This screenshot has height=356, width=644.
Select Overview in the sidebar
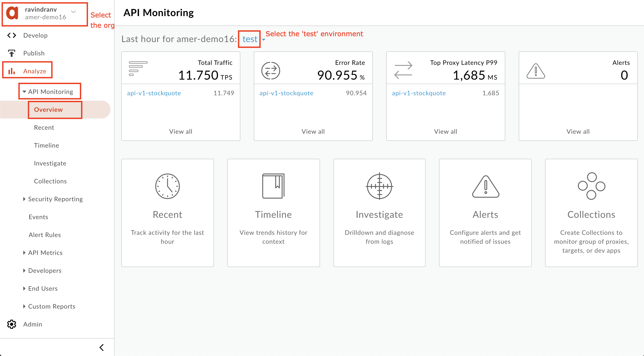[48, 110]
